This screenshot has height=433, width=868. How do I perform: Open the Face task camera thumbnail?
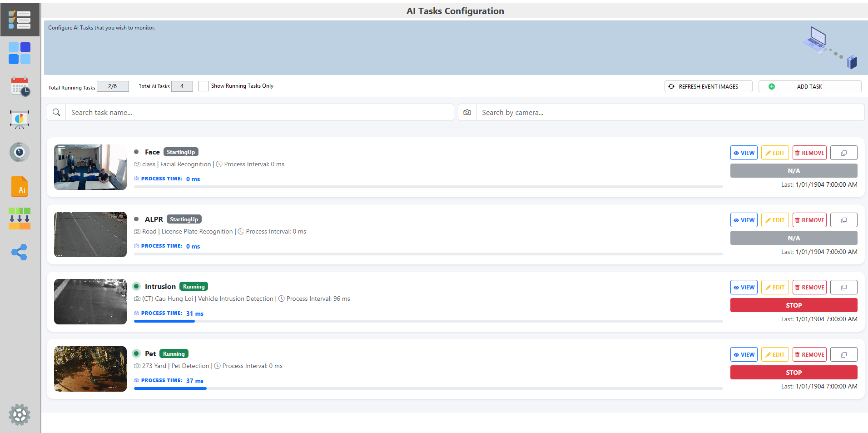(x=90, y=167)
